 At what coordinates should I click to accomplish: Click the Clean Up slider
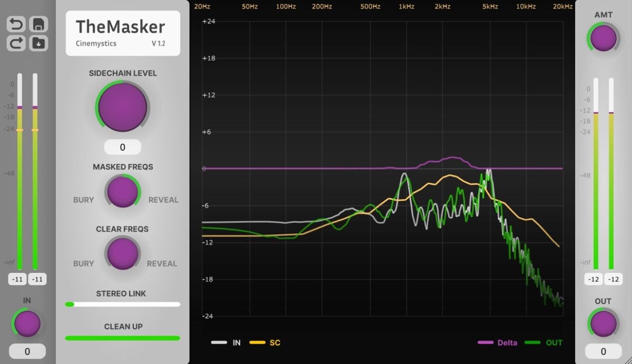(122, 337)
